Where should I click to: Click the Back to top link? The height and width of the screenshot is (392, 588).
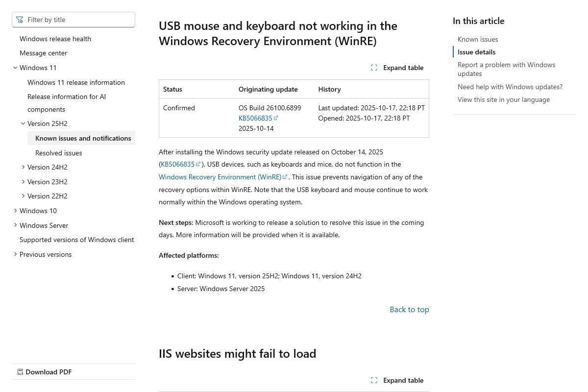pyautogui.click(x=409, y=309)
